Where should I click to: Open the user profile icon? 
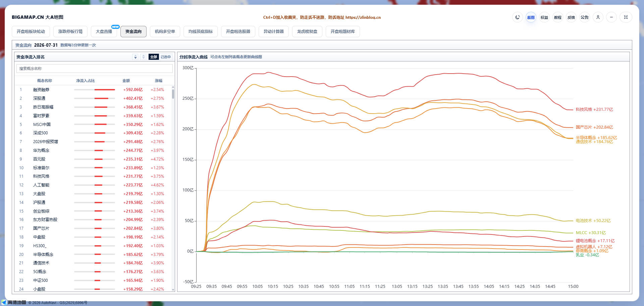[598, 17]
